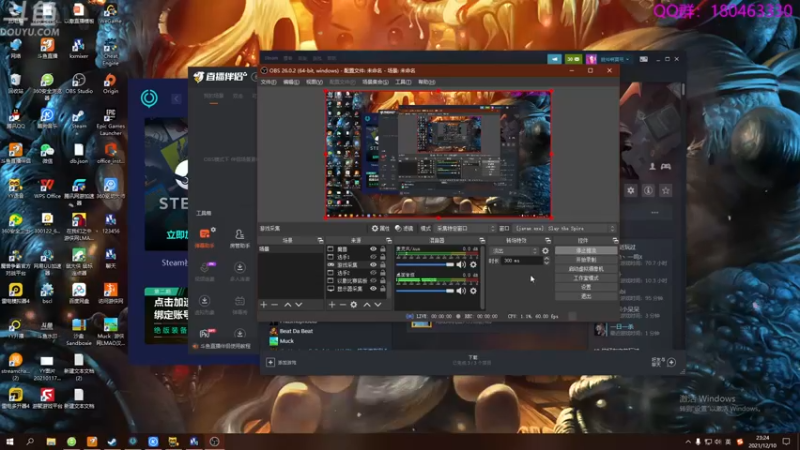The height and width of the screenshot is (450, 800).
Task: Toggle lock for 选手1 source
Action: click(x=383, y=257)
